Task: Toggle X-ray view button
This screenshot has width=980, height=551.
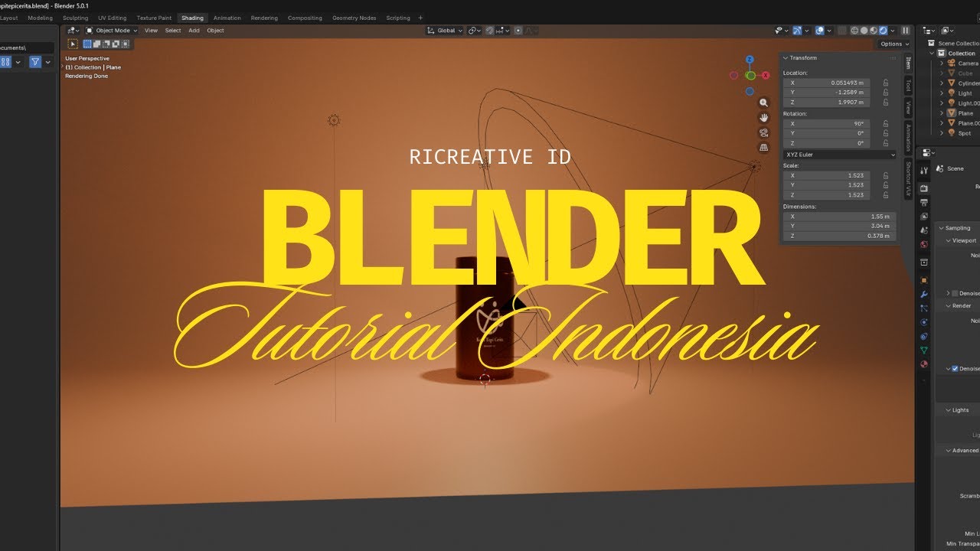Action: (x=842, y=31)
